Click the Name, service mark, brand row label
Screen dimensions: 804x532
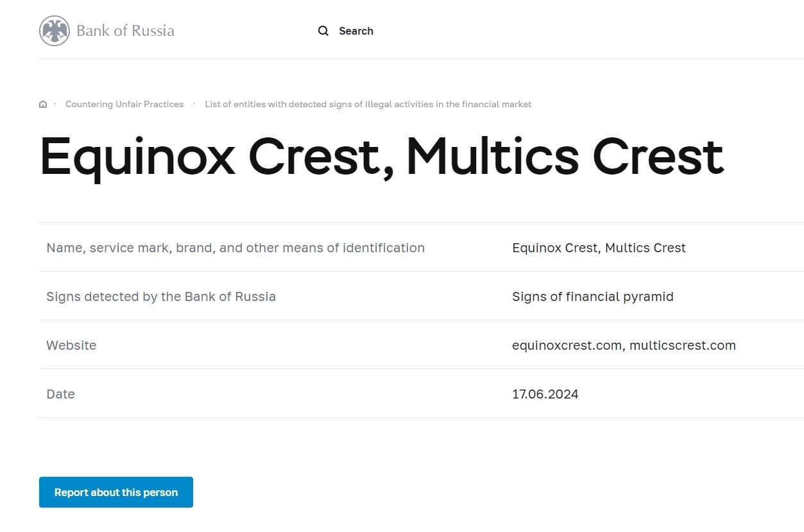tap(235, 248)
